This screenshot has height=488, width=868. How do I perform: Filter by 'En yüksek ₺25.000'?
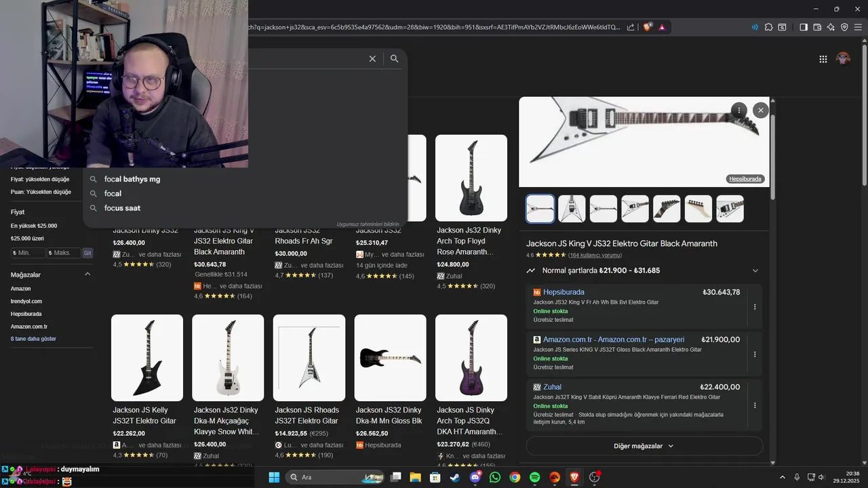[34, 226]
